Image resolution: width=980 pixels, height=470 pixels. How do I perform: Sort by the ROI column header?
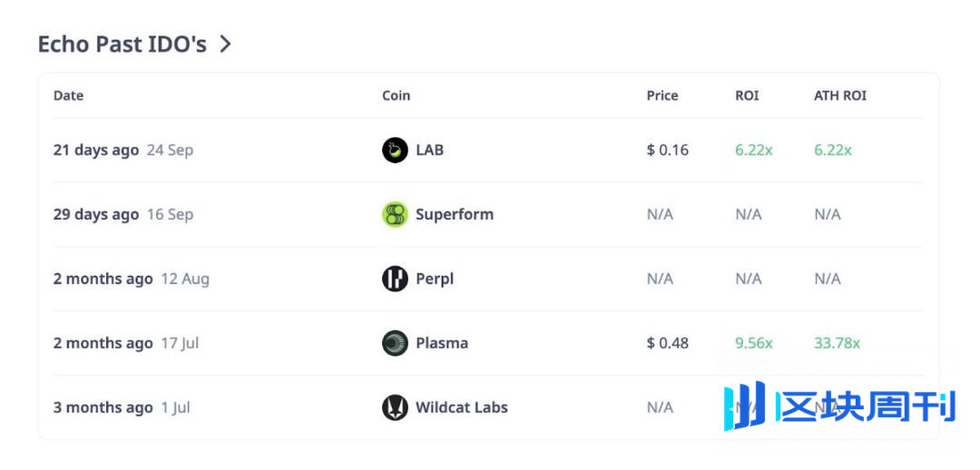point(747,95)
